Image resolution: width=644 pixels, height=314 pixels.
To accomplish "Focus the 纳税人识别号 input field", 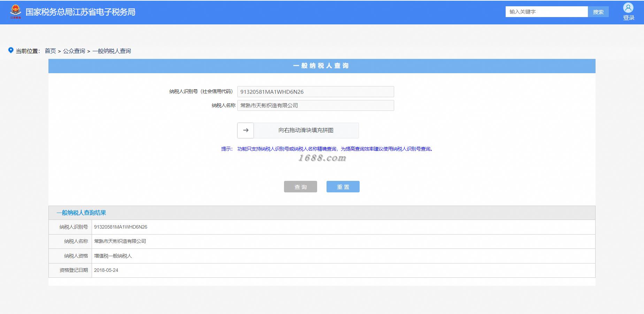I will tap(316, 92).
